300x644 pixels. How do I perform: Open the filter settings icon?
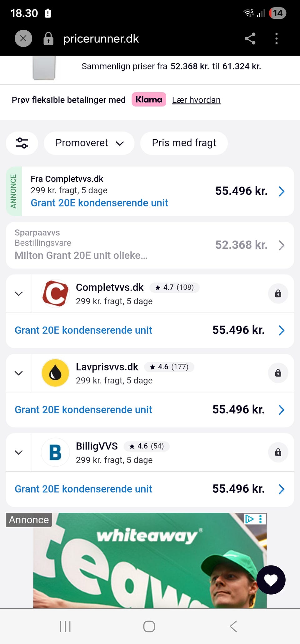[22, 143]
